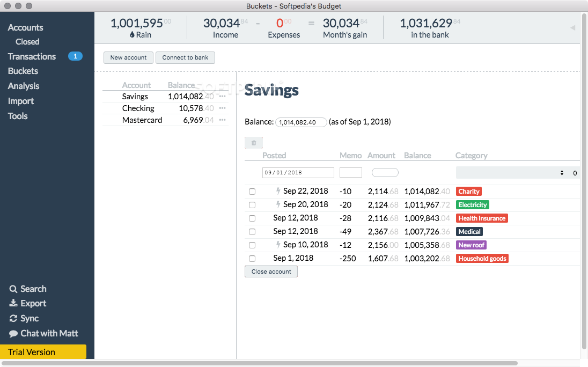Click lightning icon on Sep 22 transaction
Image resolution: width=588 pixels, height=367 pixels.
[278, 191]
